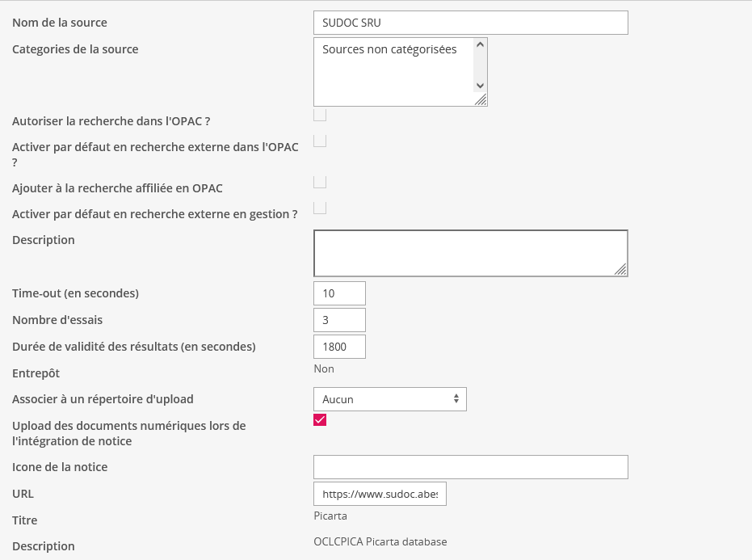Click the Description textarea resize handle

tap(620, 270)
